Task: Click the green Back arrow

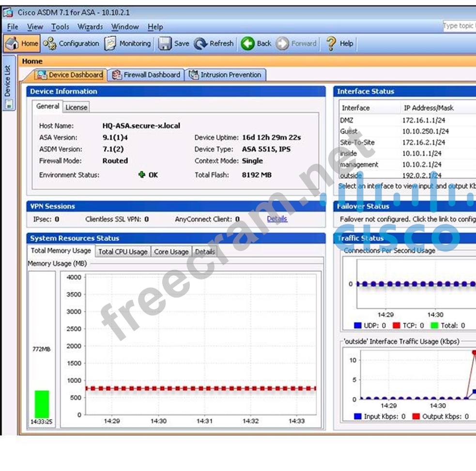Action: [x=248, y=44]
